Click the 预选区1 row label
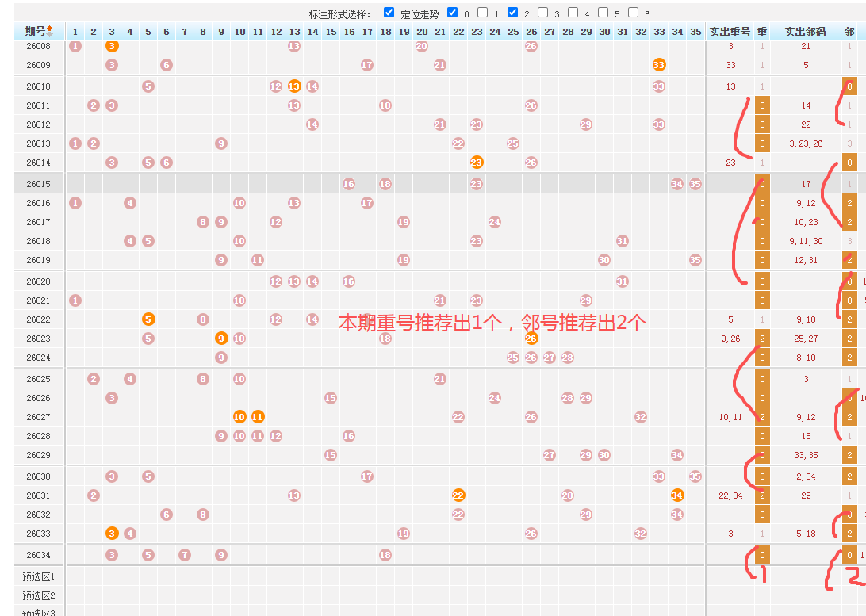 pos(39,577)
